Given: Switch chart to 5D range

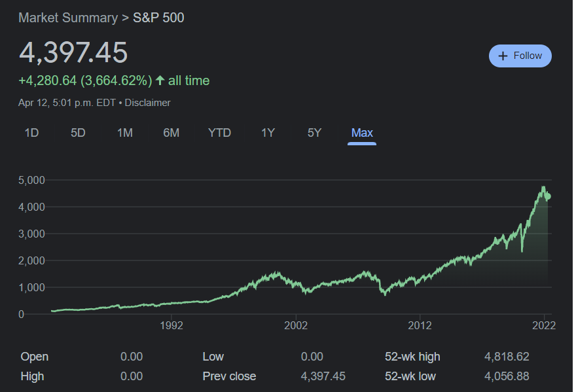Looking at the screenshot, I should click(x=78, y=133).
